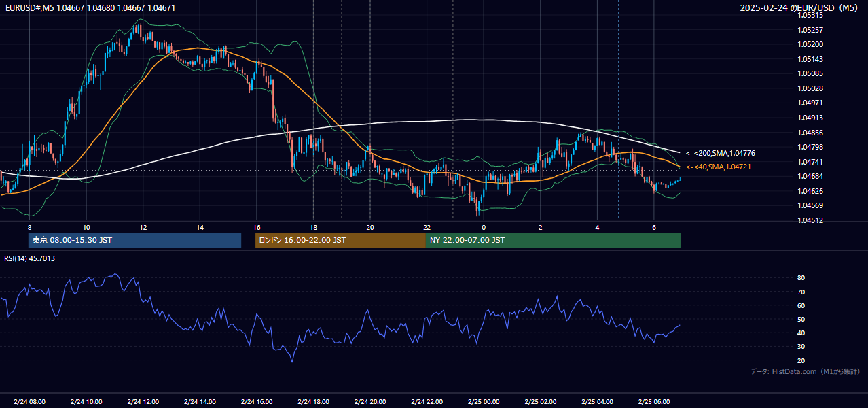This screenshot has height=408, width=868.
Task: Click RSI scale value 50
Action: point(801,320)
